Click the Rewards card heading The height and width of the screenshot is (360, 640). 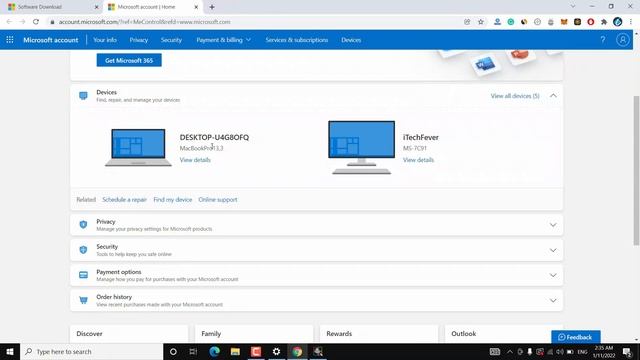339,333
